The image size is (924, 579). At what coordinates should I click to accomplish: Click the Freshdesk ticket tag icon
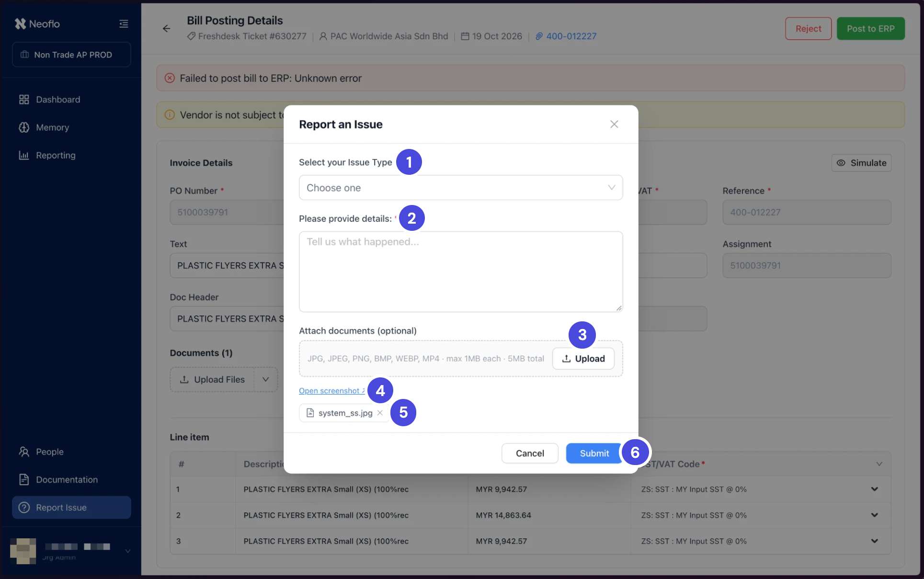tap(191, 36)
